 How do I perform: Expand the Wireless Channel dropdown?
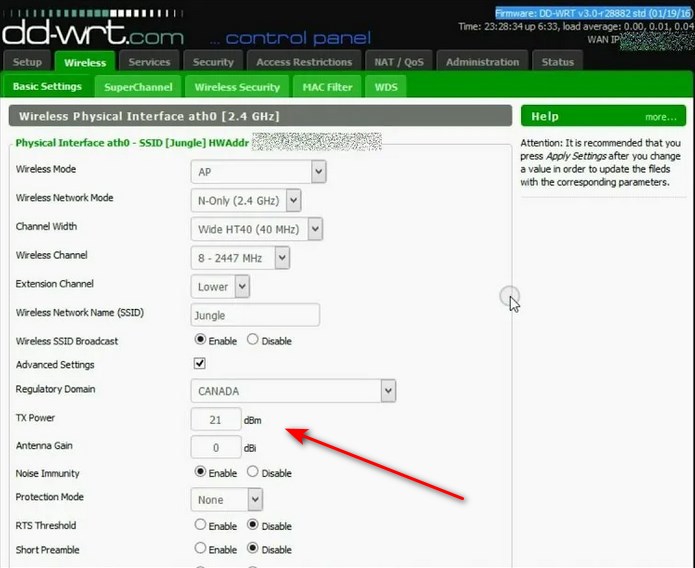240,258
